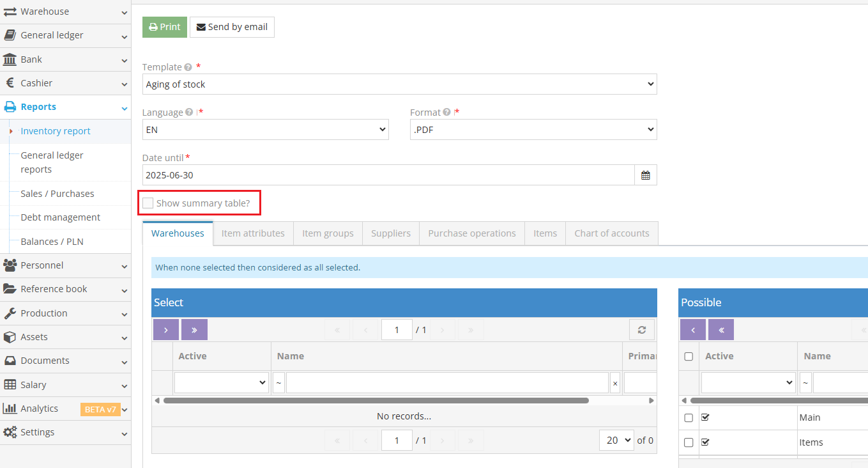Switch to the Item groups tab
The width and height of the screenshot is (868, 468).
coord(328,233)
